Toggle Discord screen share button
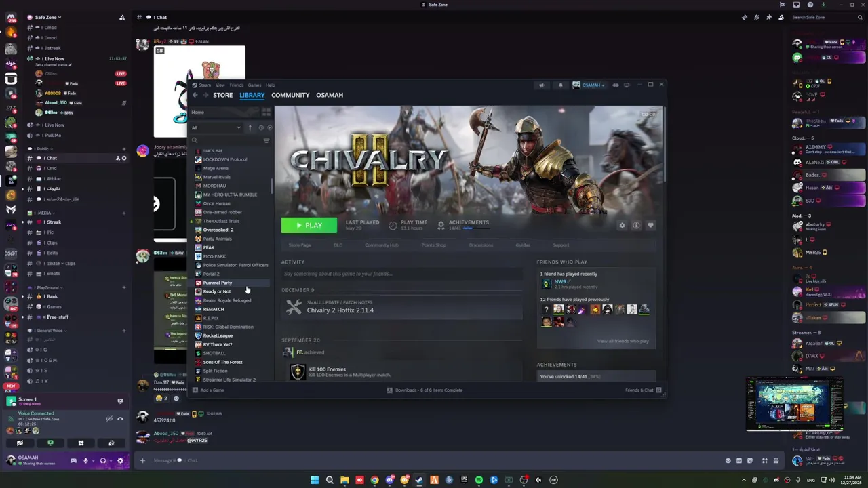The width and height of the screenshot is (868, 488). [50, 443]
